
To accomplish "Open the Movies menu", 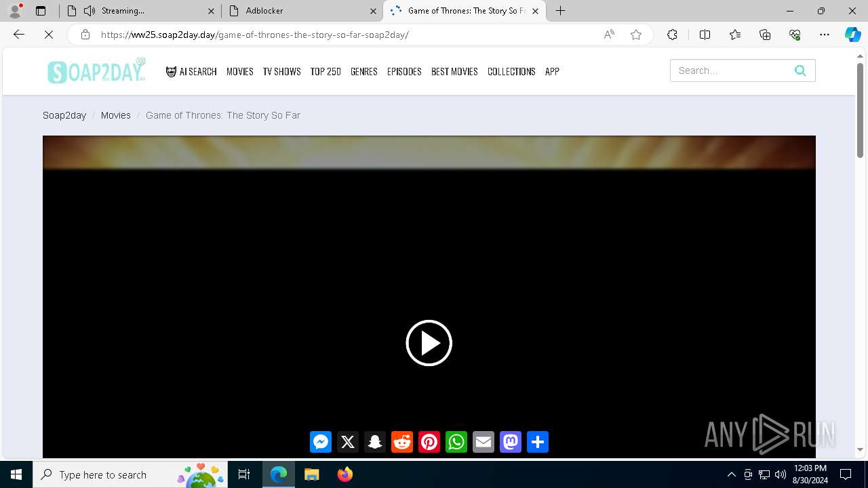I will (240, 71).
